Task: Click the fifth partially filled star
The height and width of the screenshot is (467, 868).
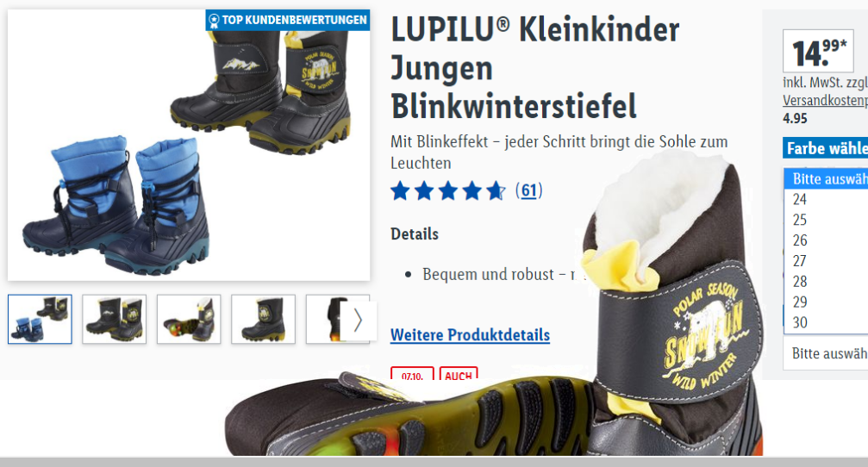Action: (496, 191)
